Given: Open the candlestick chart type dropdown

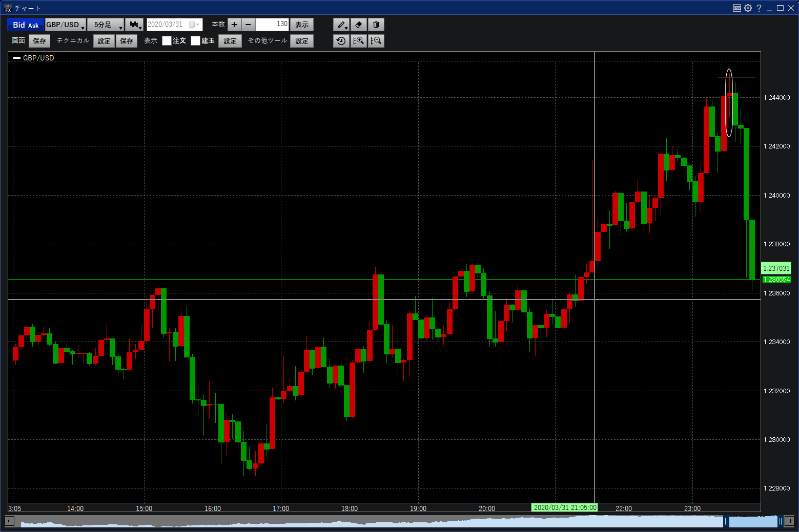Looking at the screenshot, I should tap(134, 25).
